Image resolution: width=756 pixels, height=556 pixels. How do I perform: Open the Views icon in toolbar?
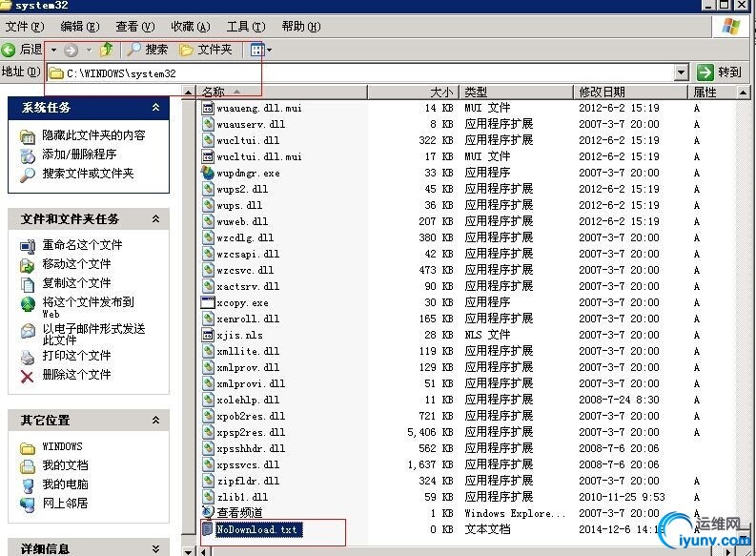[x=257, y=50]
